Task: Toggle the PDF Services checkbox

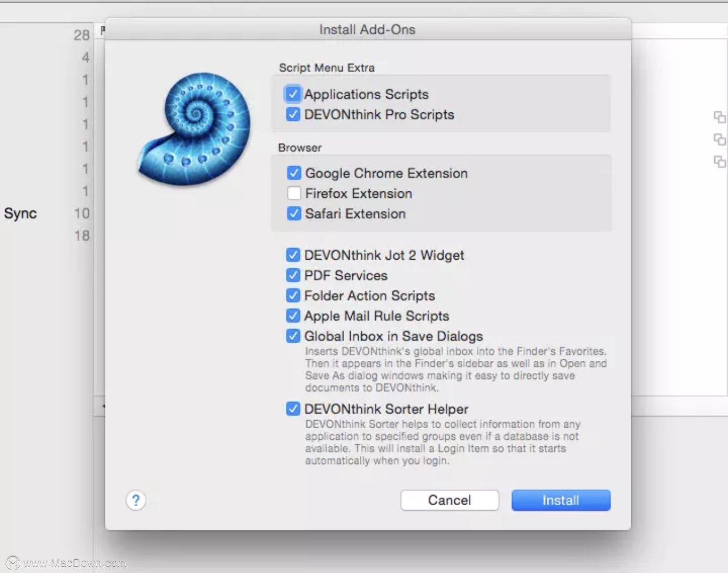Action: click(293, 275)
